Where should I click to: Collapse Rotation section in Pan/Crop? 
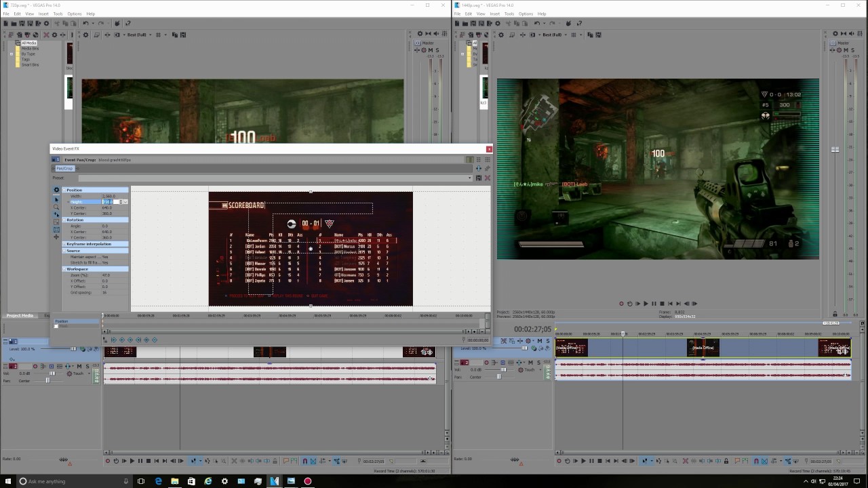click(x=64, y=220)
